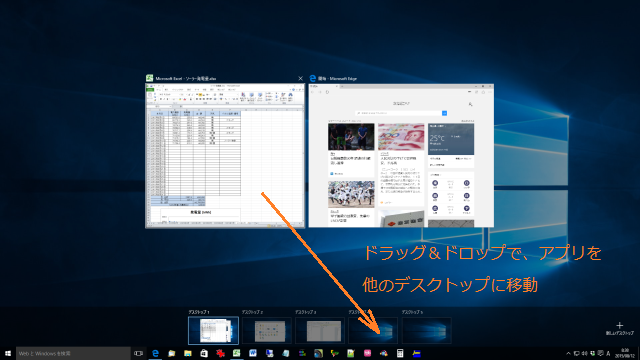Click the Edge icon in the thumbnail title

coord(313,78)
